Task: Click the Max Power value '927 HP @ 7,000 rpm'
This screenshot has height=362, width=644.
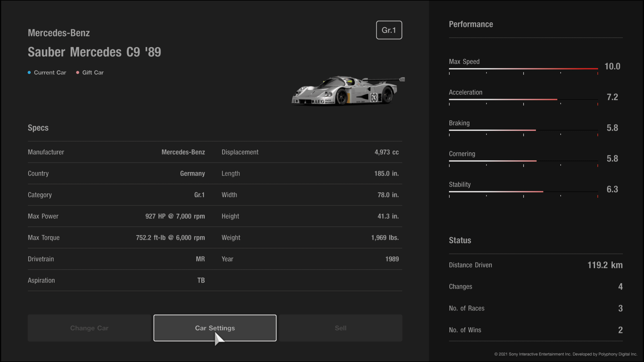Action: click(175, 216)
